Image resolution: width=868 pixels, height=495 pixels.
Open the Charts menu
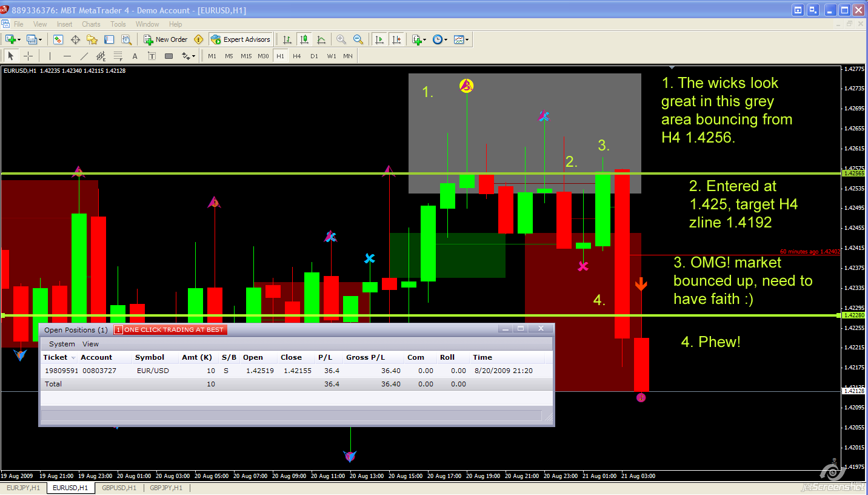91,24
